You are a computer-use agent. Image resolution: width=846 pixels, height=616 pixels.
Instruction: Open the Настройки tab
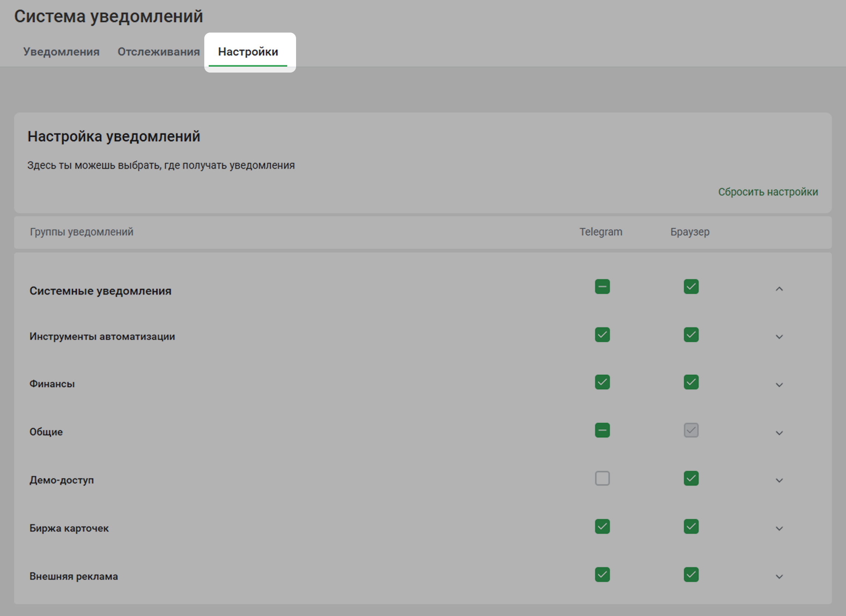click(248, 52)
